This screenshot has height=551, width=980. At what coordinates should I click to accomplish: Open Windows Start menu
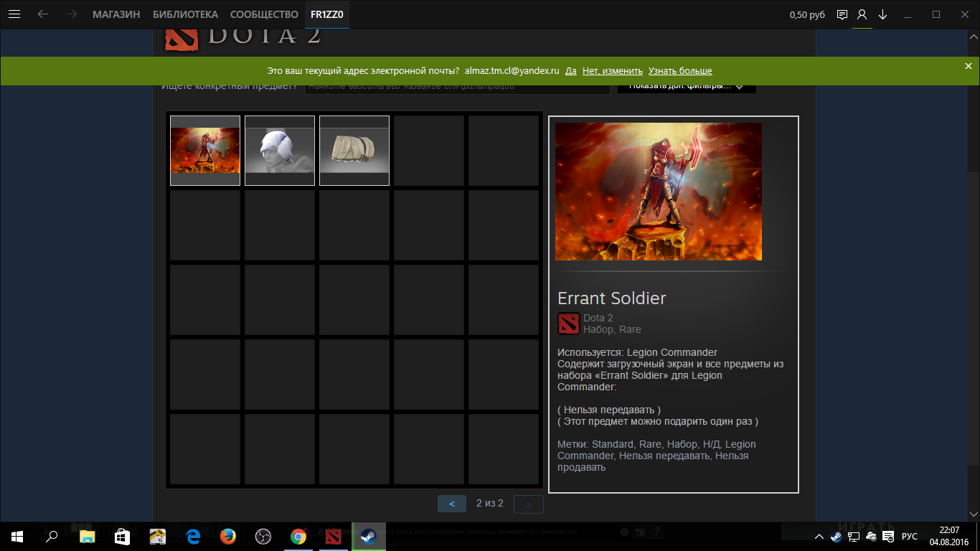tap(17, 536)
